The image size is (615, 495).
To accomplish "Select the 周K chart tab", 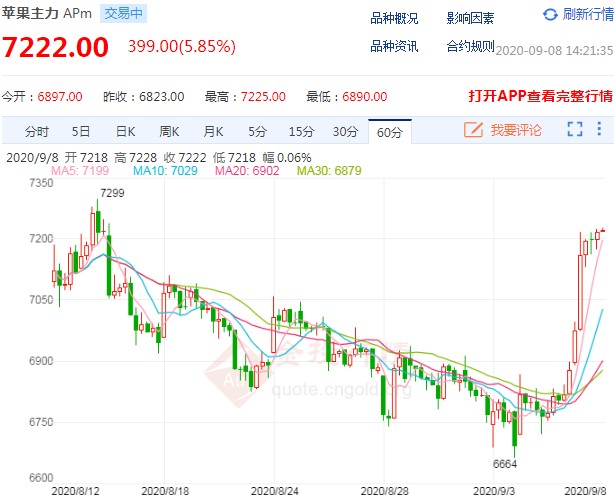I will coord(169,131).
